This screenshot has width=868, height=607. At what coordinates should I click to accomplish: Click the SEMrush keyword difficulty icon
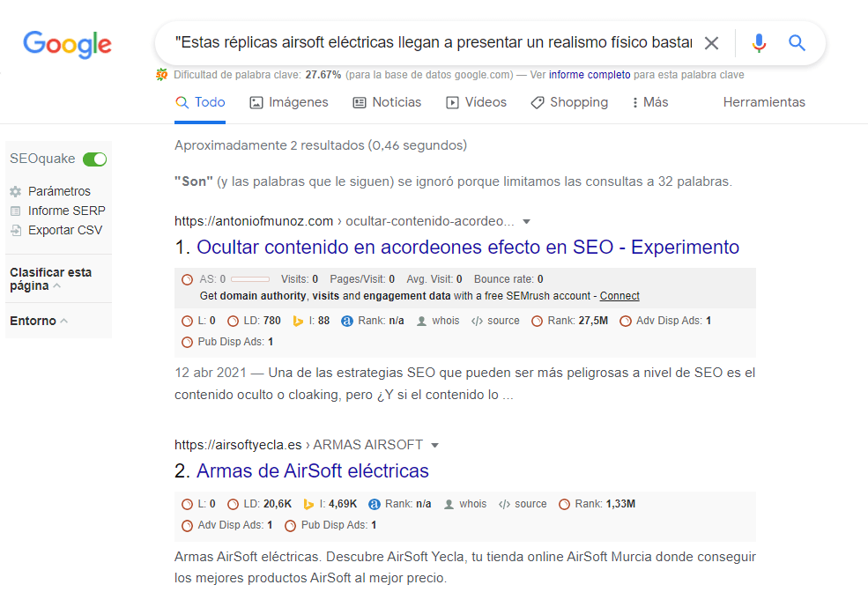coord(161,74)
